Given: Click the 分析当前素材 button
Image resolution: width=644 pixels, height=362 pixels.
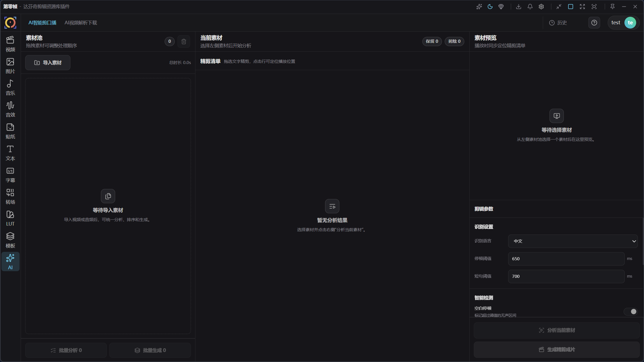Looking at the screenshot, I should point(557,330).
